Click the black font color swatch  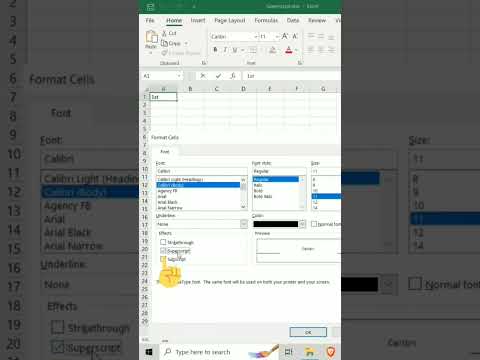[276, 224]
